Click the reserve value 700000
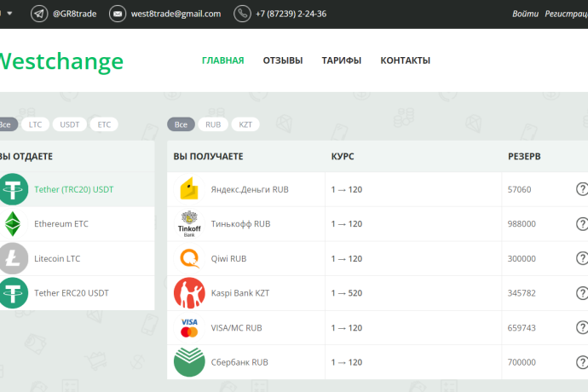Image resolution: width=588 pixels, height=392 pixels. click(x=522, y=362)
